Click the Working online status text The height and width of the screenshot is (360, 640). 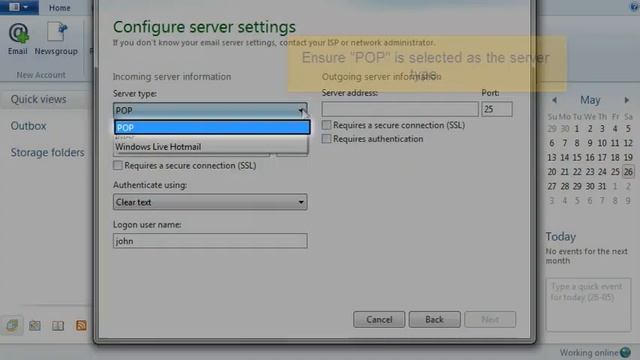589,353
